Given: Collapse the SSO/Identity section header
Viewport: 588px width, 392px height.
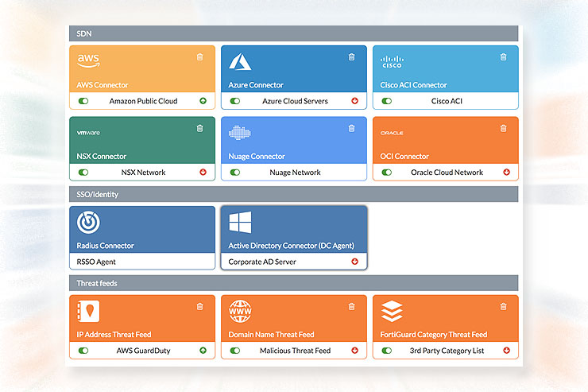Looking at the screenshot, I should click(x=293, y=194).
